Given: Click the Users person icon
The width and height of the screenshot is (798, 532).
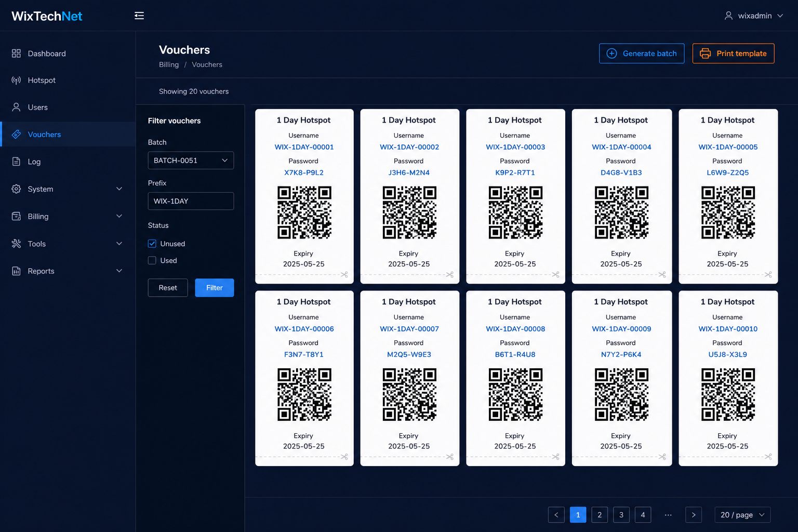Looking at the screenshot, I should (x=16, y=108).
